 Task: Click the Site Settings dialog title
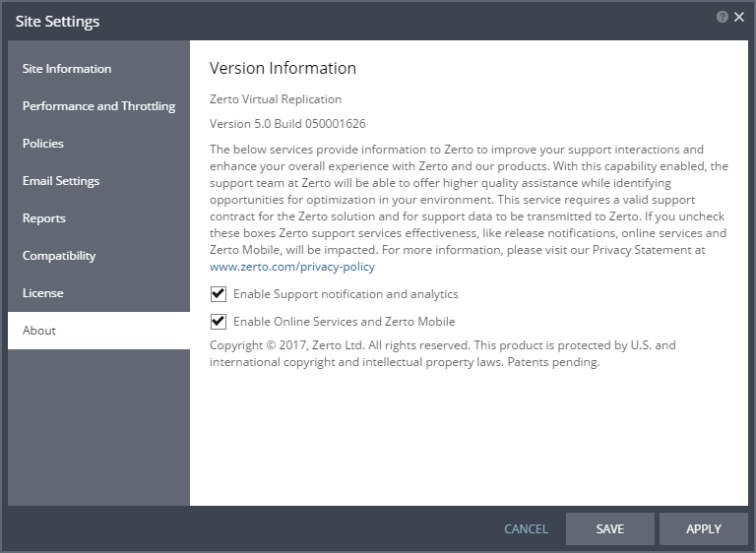(x=57, y=22)
